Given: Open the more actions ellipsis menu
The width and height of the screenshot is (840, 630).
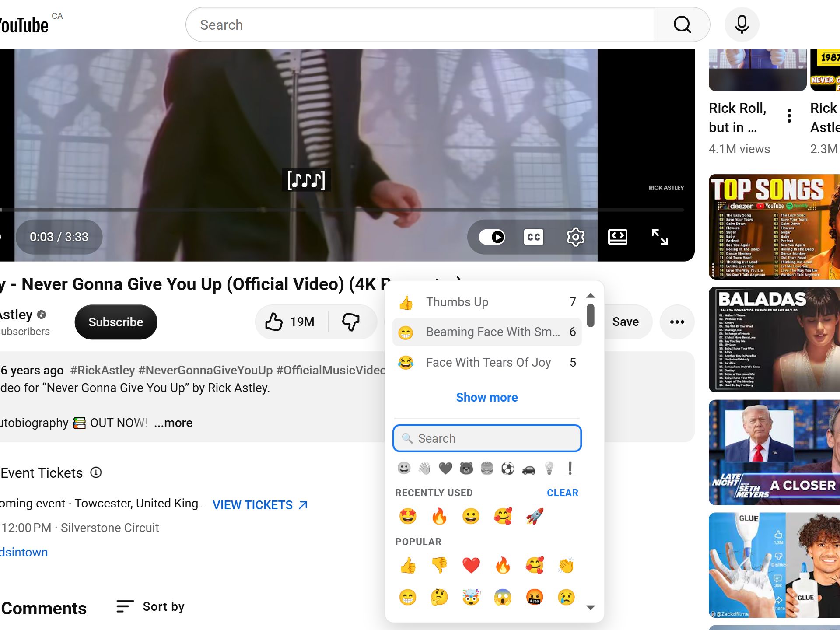Looking at the screenshot, I should (677, 322).
